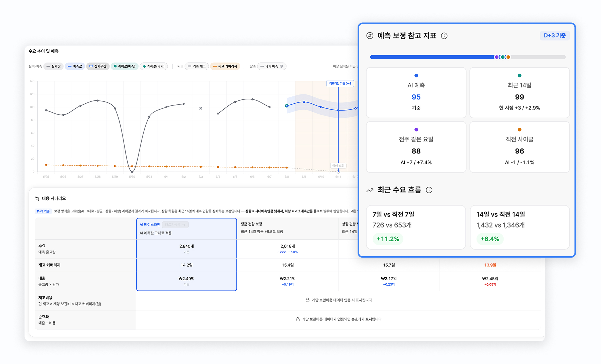Screen dimensions: 601x364
Task: Click the scenario icon beside 대응 시나리오
Action: (x=37, y=199)
